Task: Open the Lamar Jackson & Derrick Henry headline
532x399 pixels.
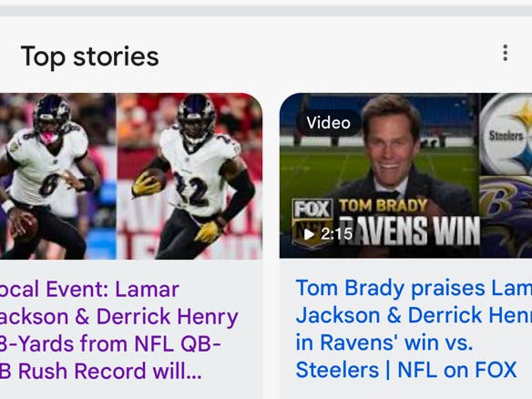Action: coord(118,330)
